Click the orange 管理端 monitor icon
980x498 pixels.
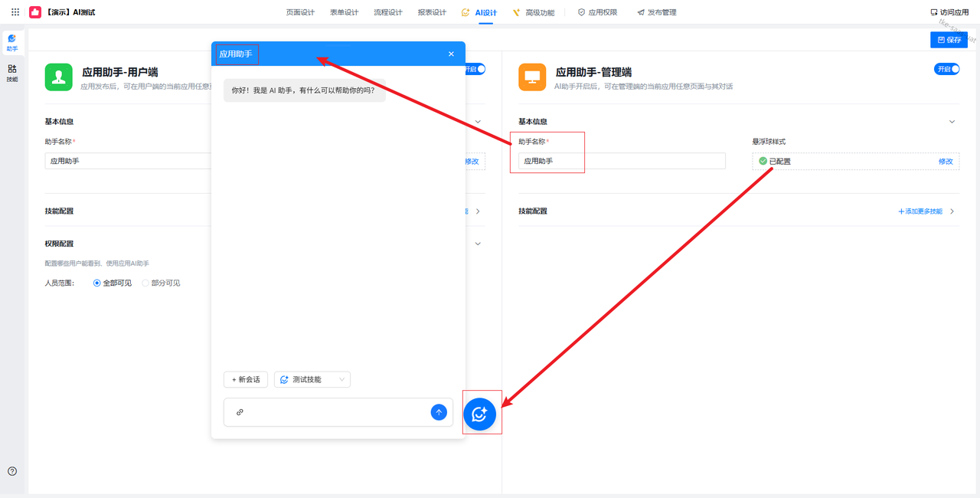(x=532, y=77)
